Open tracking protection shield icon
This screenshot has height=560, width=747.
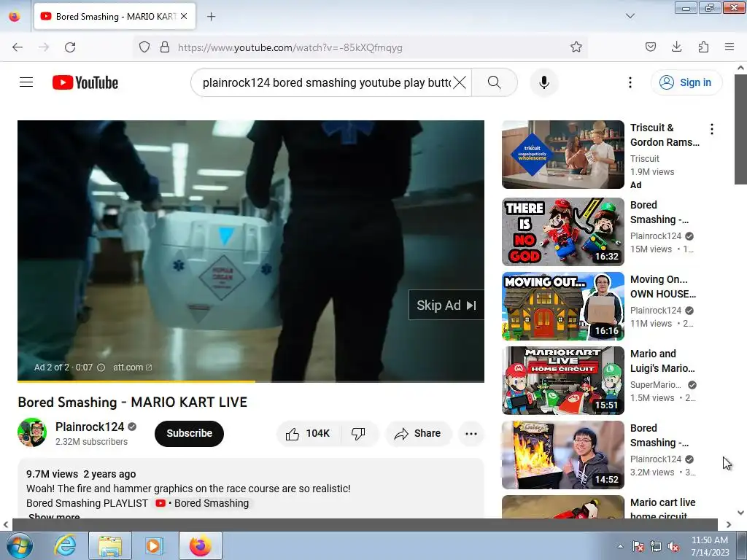click(x=144, y=47)
